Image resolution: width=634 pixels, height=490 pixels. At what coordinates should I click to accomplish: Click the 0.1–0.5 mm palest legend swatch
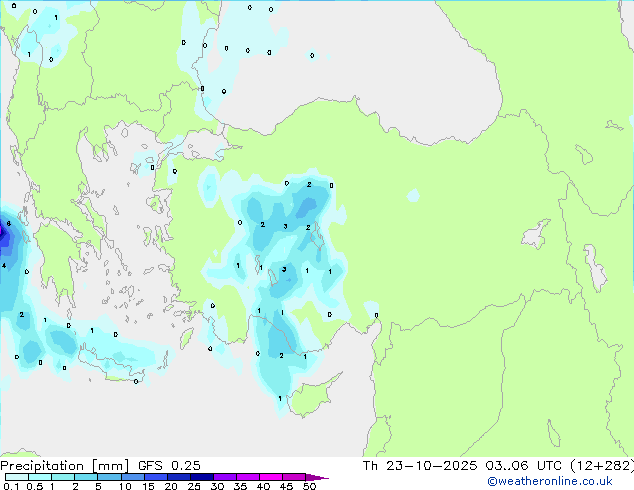pyautogui.click(x=17, y=477)
